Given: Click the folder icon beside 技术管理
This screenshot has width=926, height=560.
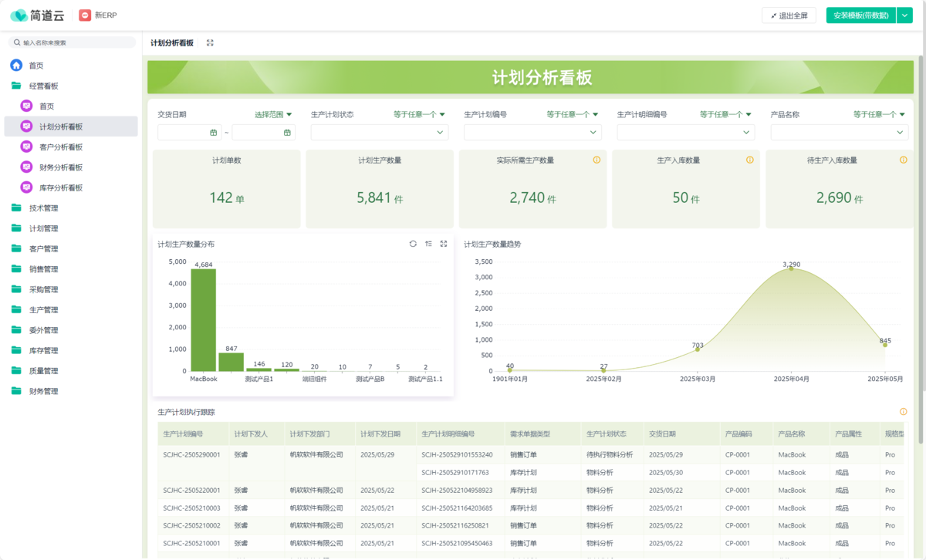Looking at the screenshot, I should tap(16, 208).
